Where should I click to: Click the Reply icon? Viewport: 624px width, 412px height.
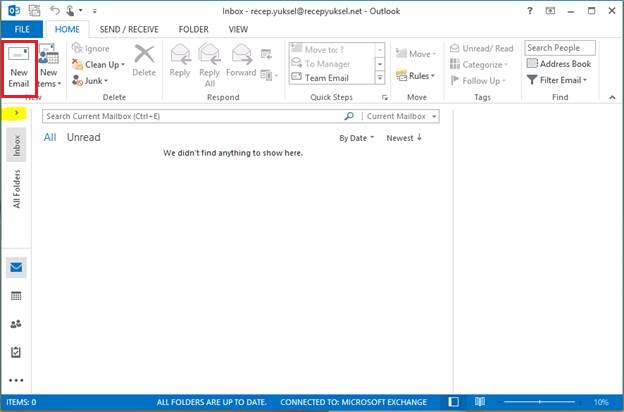[x=180, y=55]
